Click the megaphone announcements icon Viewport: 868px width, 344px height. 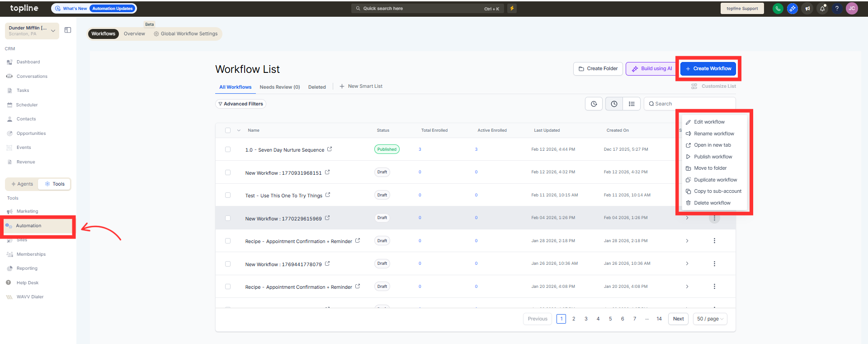click(807, 9)
